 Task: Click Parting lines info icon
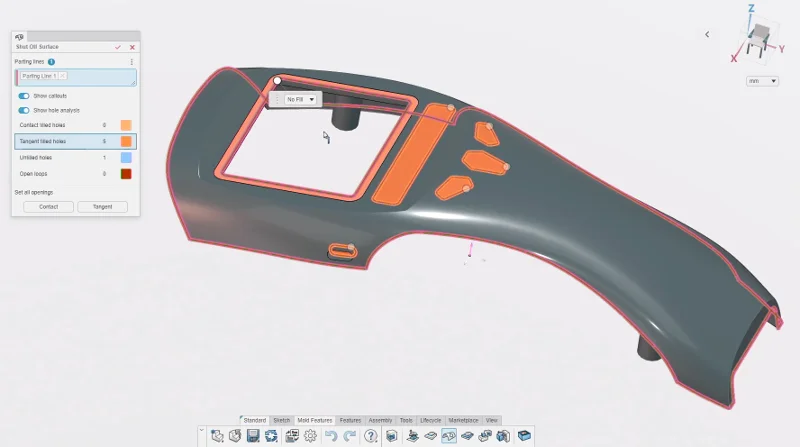click(51, 62)
